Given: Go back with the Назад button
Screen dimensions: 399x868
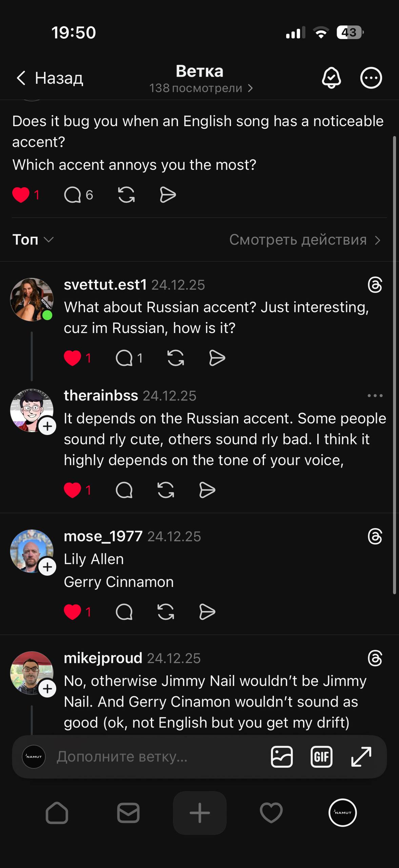Looking at the screenshot, I should [50, 78].
